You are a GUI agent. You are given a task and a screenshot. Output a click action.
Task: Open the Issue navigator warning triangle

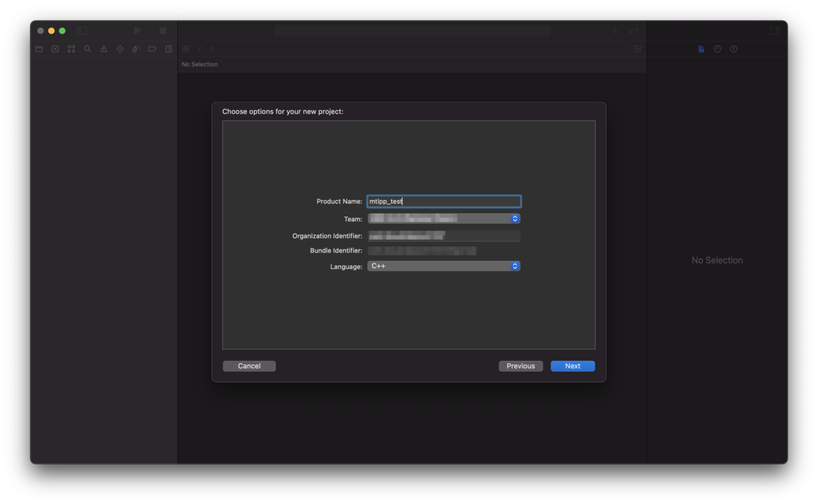104,49
